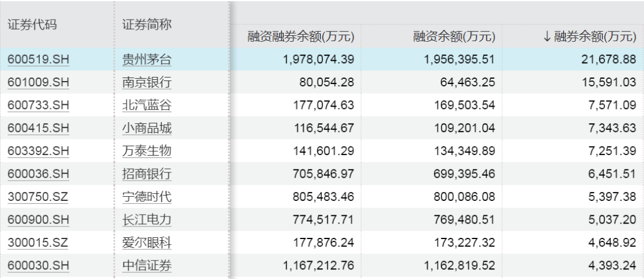
Task: Select the 南京银行 name link
Action: click(147, 82)
